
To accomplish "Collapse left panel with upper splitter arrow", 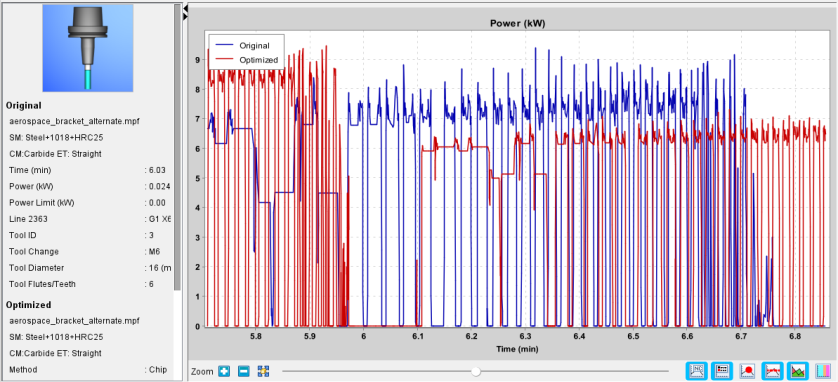I will click(x=185, y=9).
